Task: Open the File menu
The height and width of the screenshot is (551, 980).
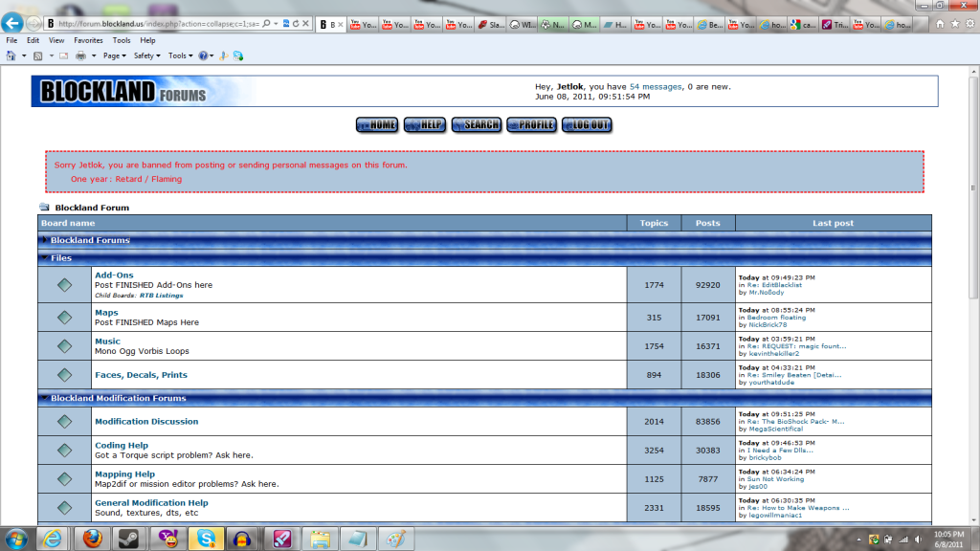Action: tap(11, 40)
